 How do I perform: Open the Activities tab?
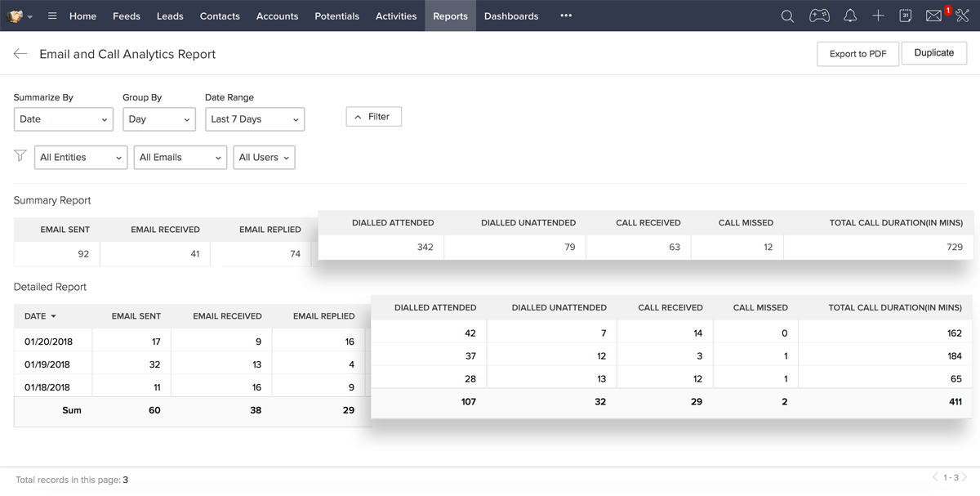pos(396,16)
